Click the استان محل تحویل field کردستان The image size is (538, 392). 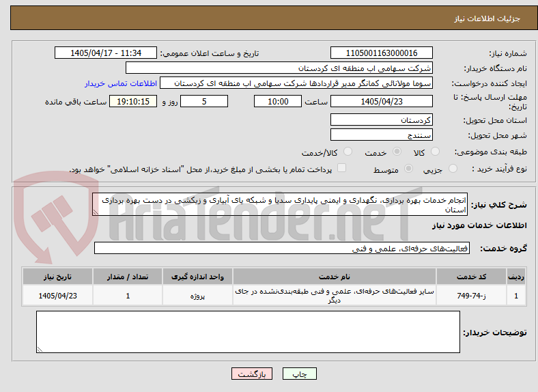point(381,120)
